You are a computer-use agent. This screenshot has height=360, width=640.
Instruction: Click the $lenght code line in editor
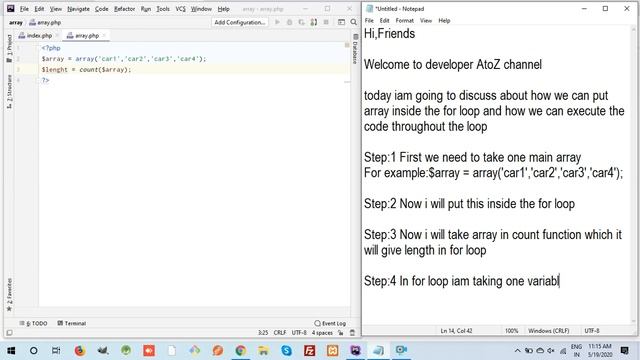[86, 69]
